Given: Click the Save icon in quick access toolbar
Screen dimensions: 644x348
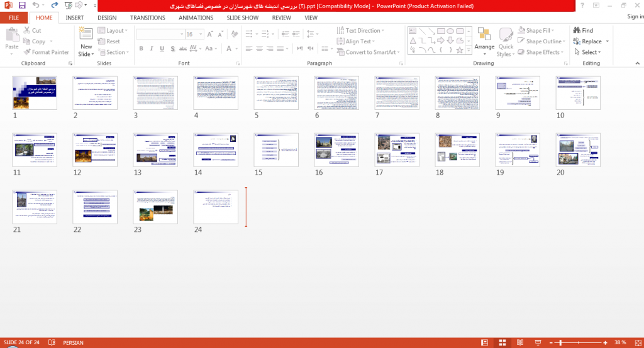Looking at the screenshot, I should click(22, 5).
